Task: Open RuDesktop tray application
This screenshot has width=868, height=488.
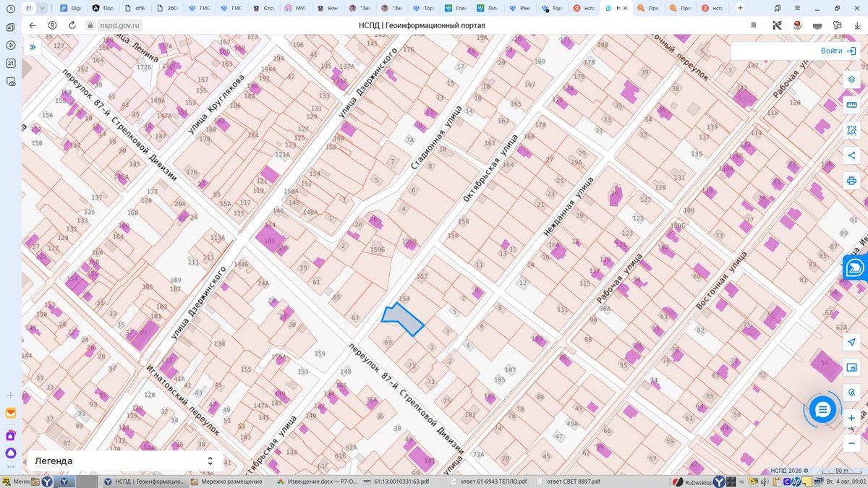Action: point(694,481)
